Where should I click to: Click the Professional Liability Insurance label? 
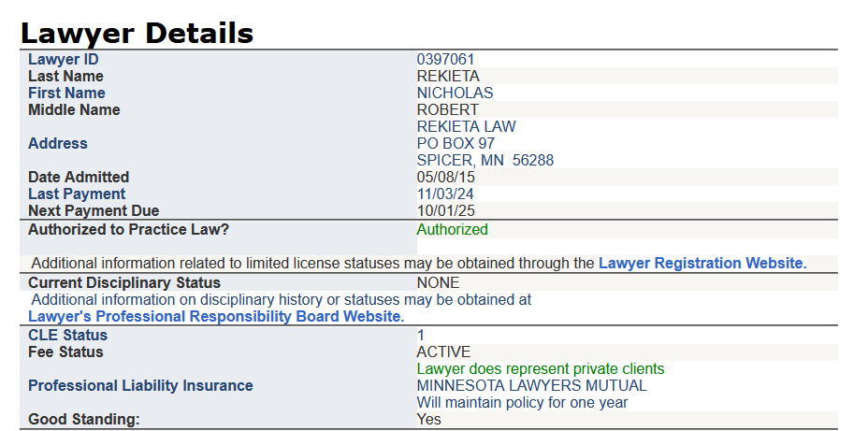point(140,385)
